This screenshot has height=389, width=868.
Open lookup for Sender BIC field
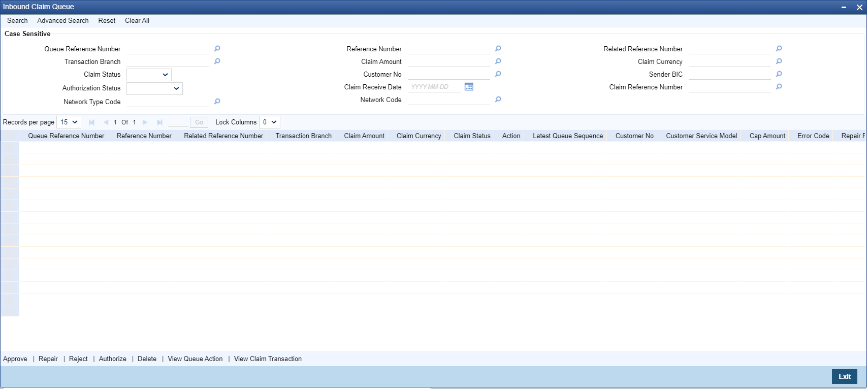[x=779, y=74]
